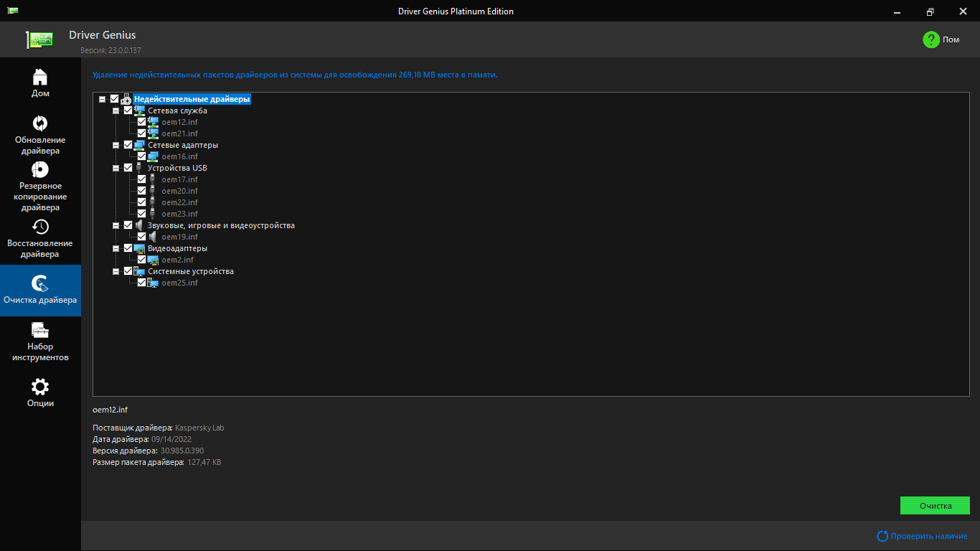
Task: Toggle the oem25.inf checkbox
Action: point(141,283)
